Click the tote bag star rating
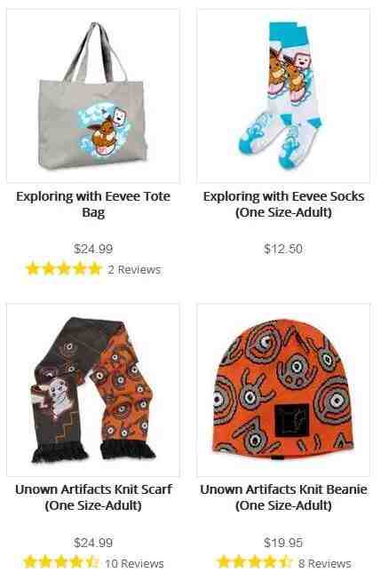The height and width of the screenshot is (588, 381). pyautogui.click(x=64, y=269)
